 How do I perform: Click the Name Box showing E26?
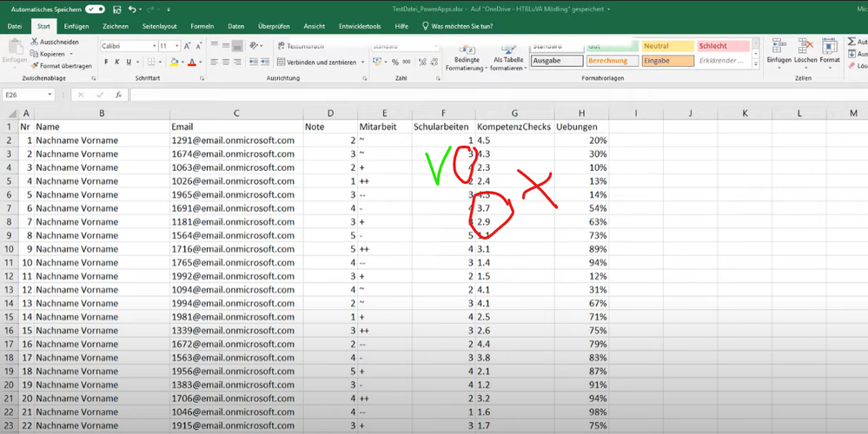pyautogui.click(x=23, y=95)
